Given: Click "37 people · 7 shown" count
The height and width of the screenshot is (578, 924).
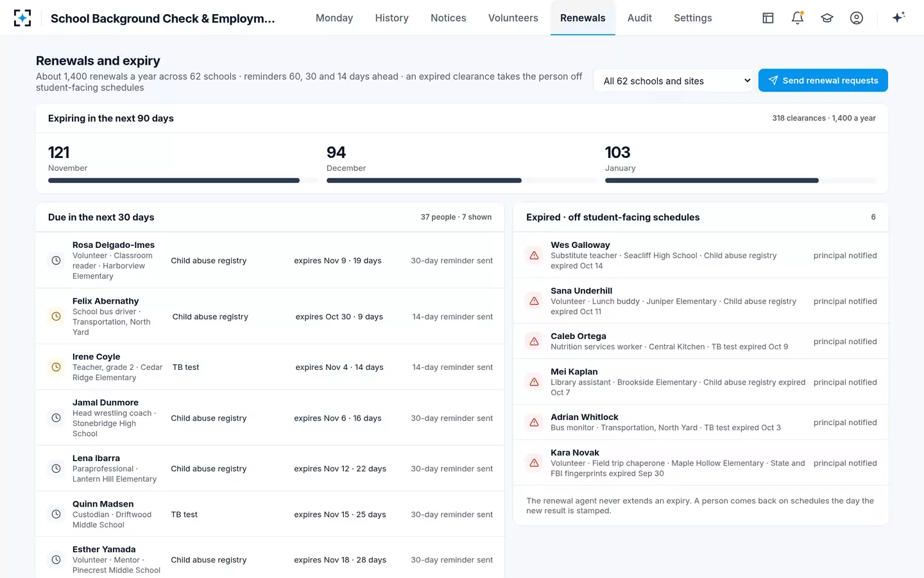Looking at the screenshot, I should tap(456, 217).
